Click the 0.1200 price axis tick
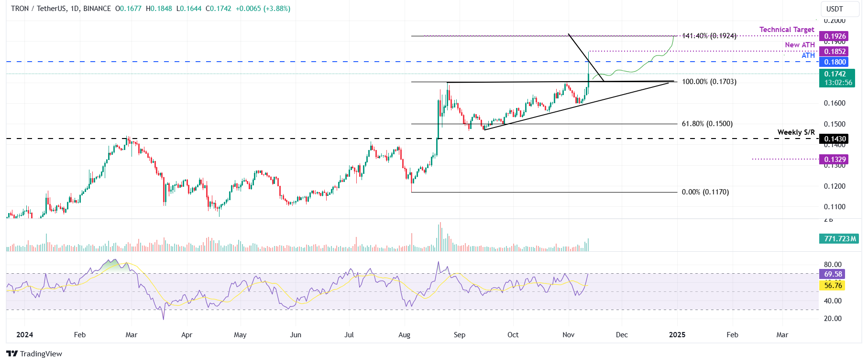 [x=835, y=186]
